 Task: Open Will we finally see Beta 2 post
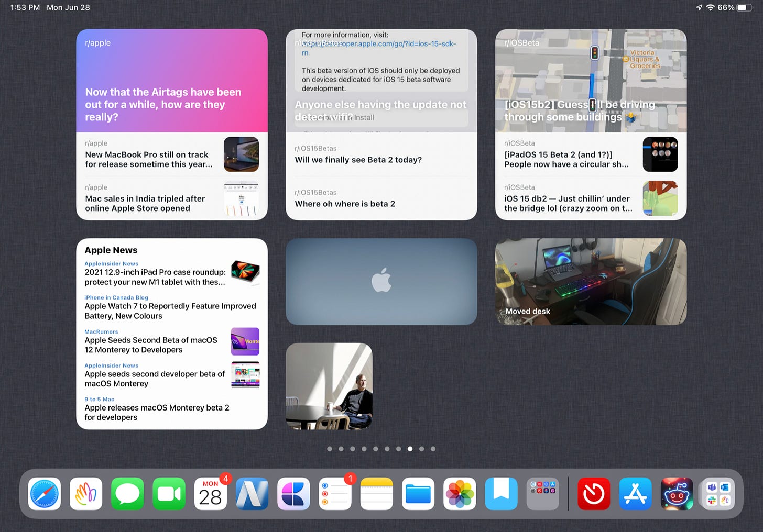[381, 154]
